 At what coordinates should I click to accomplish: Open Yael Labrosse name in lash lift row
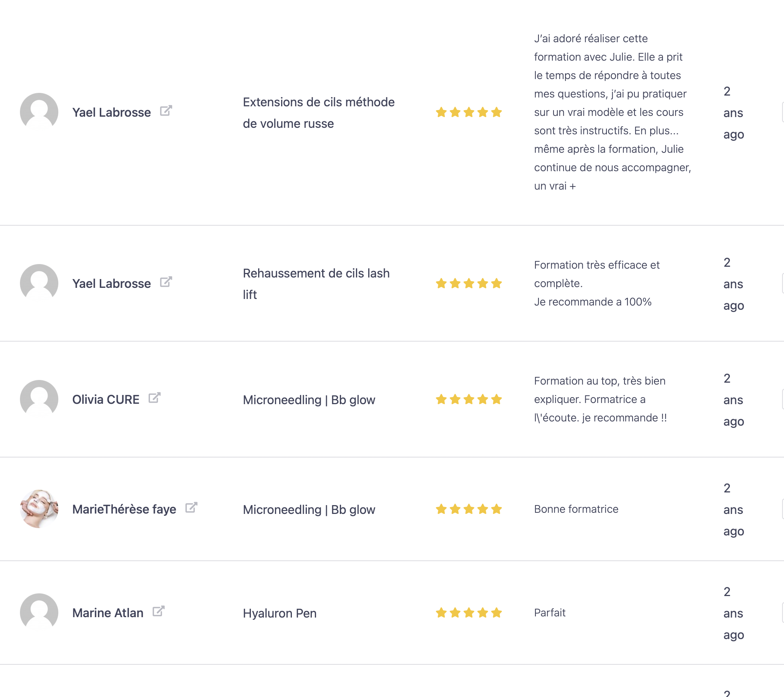click(x=112, y=284)
